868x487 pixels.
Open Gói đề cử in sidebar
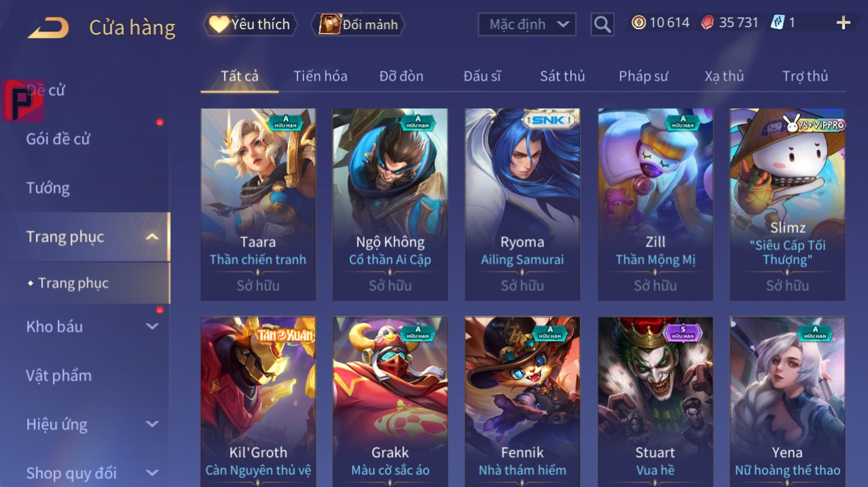tap(58, 139)
